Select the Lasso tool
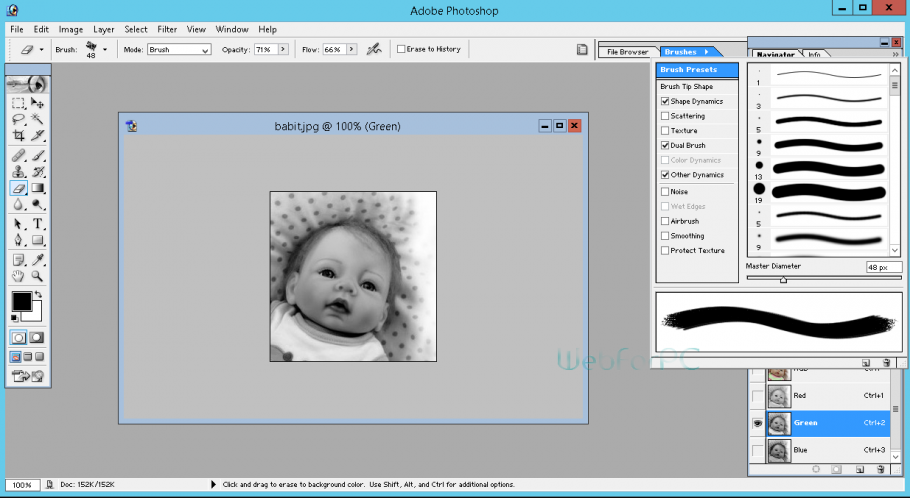Viewport: 910px width, 498px height. (18, 118)
